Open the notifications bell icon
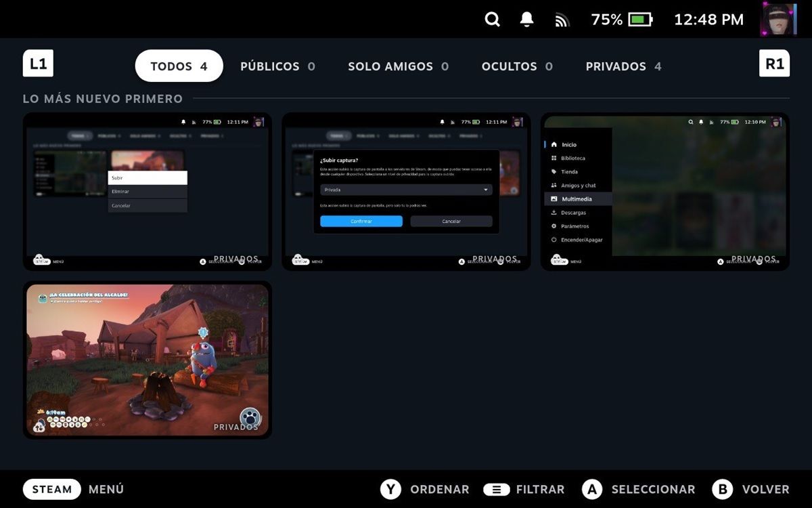 pos(526,19)
